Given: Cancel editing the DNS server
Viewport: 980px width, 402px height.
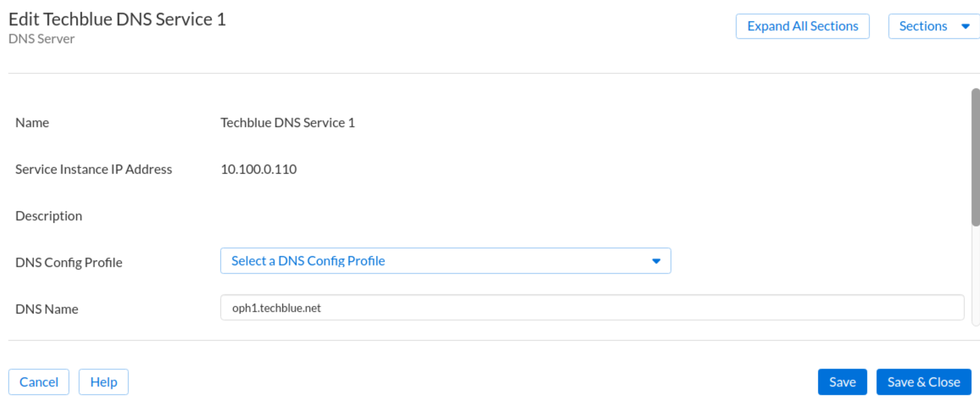Looking at the screenshot, I should coord(39,382).
